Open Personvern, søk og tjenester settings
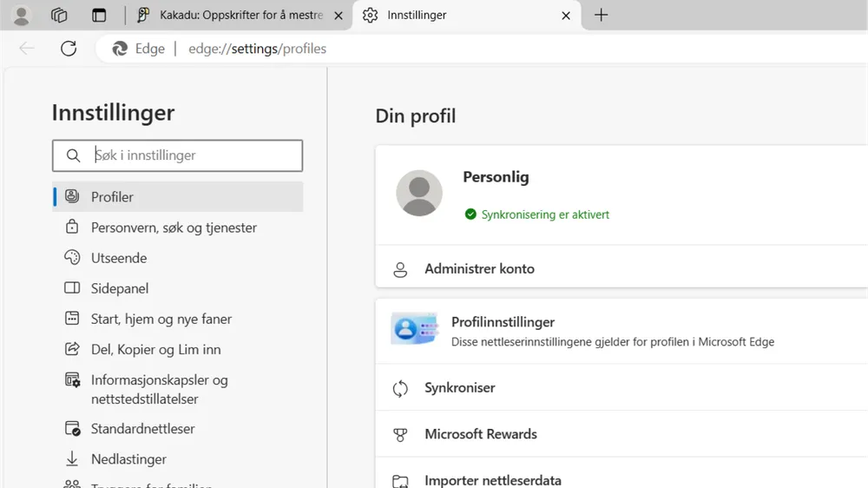Viewport: 868px width, 488px height. (174, 228)
